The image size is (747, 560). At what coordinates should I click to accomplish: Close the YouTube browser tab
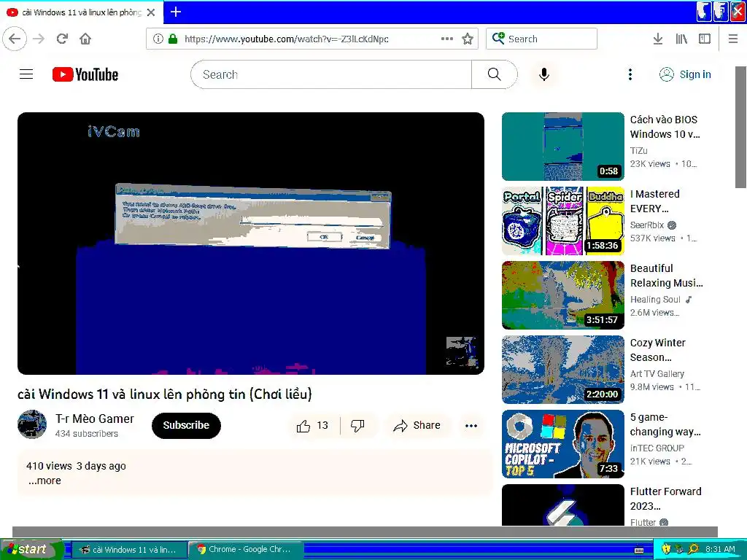pos(151,12)
